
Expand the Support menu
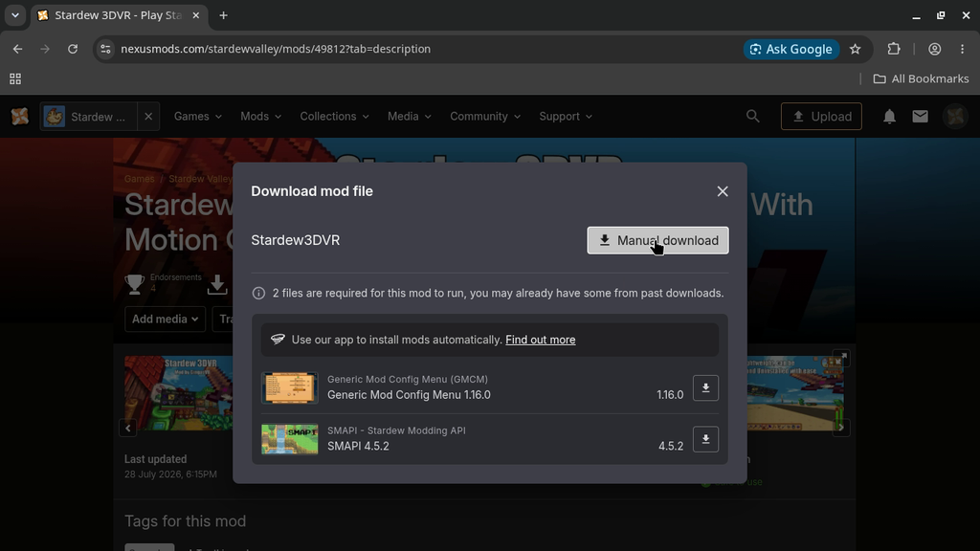coord(566,117)
